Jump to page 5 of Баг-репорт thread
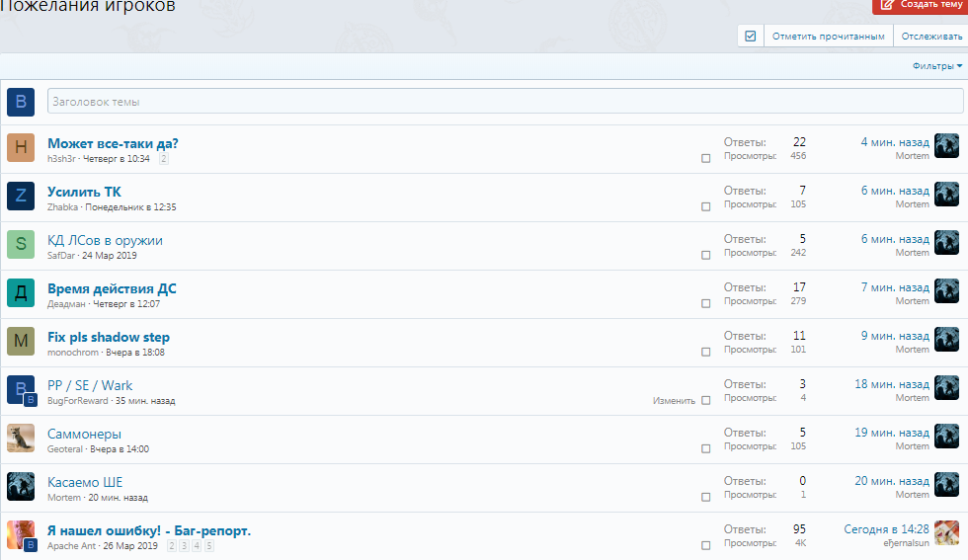The height and width of the screenshot is (560, 968). [x=209, y=546]
